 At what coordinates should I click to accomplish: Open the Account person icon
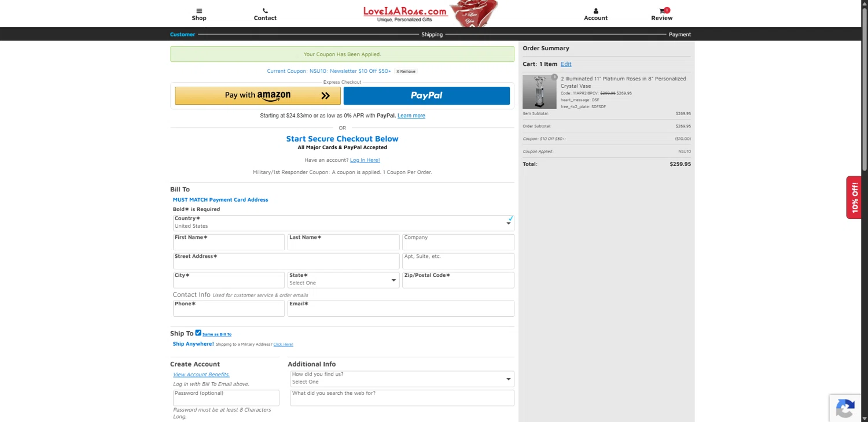point(595,10)
